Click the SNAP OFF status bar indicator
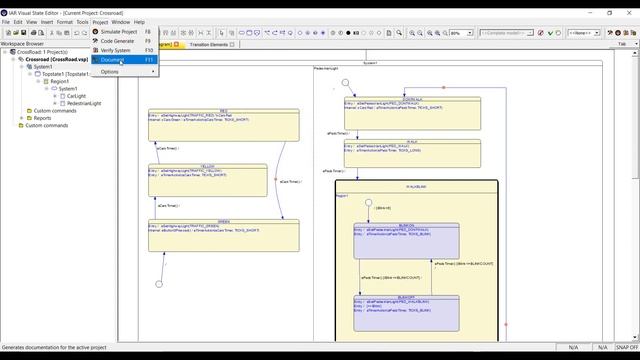This screenshot has height=360, width=640. (627, 347)
